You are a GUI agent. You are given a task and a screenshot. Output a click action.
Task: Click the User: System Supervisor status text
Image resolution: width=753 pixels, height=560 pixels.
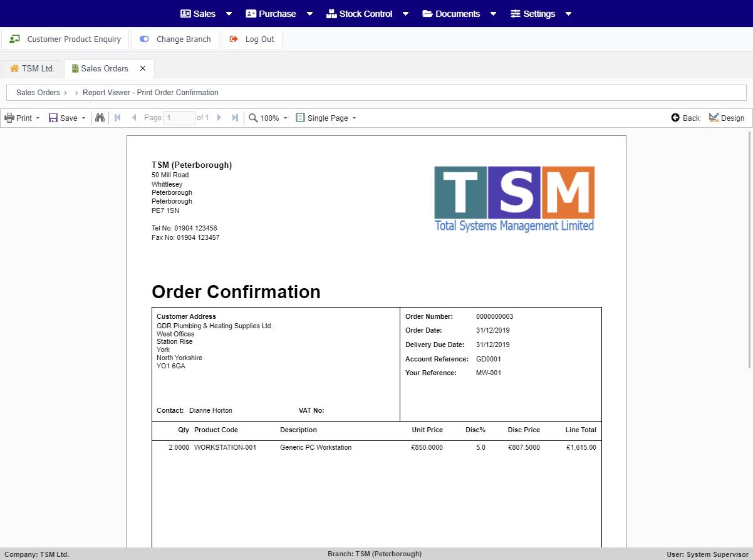[x=707, y=554]
